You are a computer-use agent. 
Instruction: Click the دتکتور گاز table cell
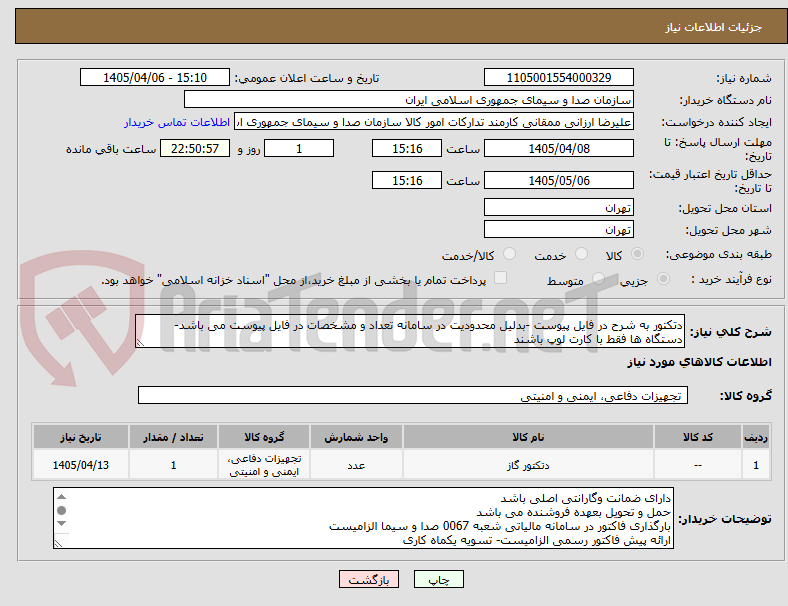coord(528,465)
